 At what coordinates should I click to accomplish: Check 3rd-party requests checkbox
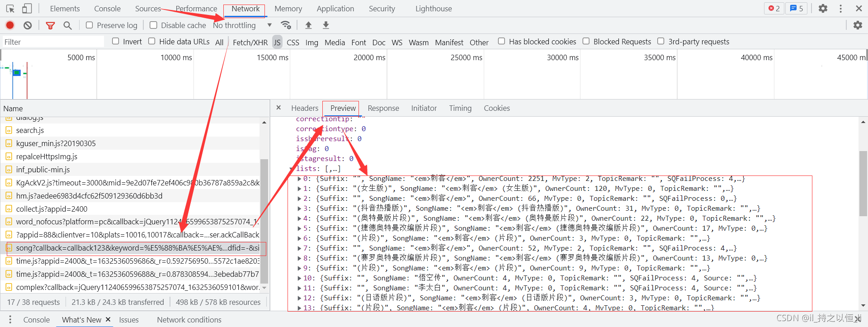660,41
